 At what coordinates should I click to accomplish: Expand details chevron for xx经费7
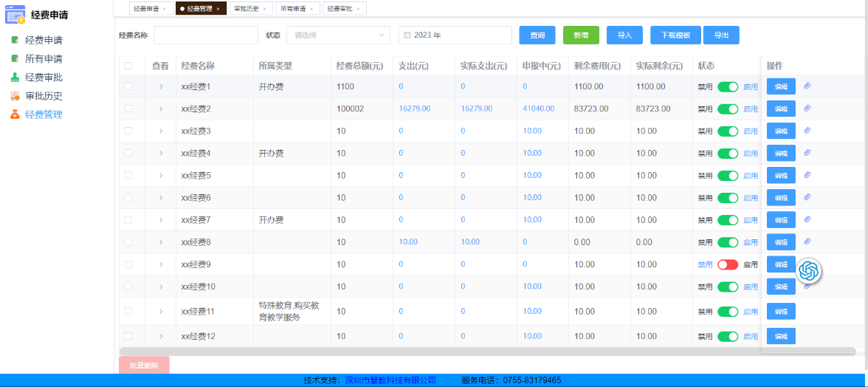tap(161, 220)
